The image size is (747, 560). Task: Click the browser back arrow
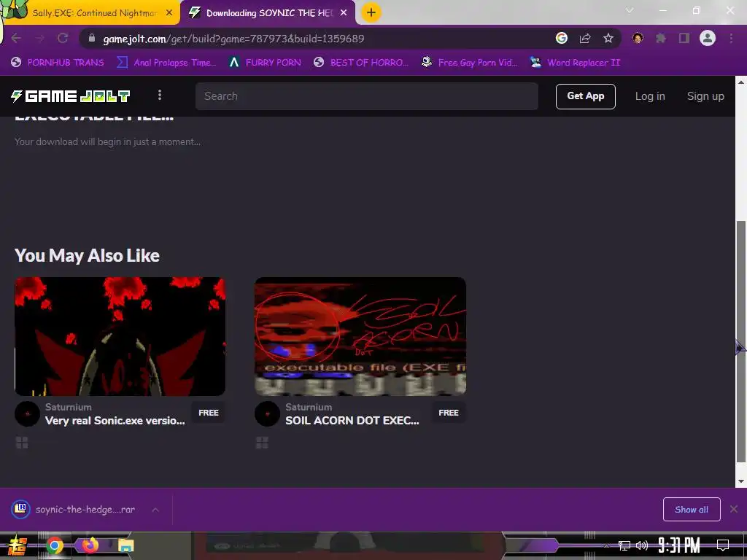[x=16, y=39]
